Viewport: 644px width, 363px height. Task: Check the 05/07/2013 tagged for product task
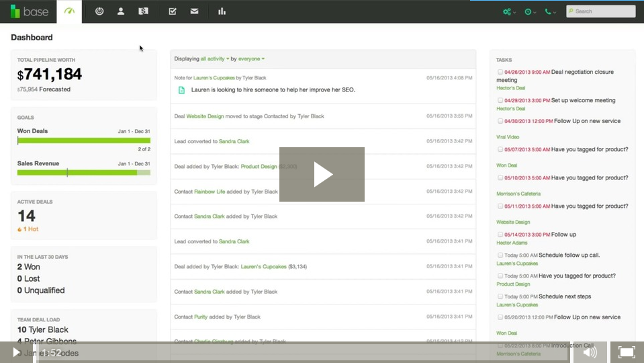pos(500,149)
